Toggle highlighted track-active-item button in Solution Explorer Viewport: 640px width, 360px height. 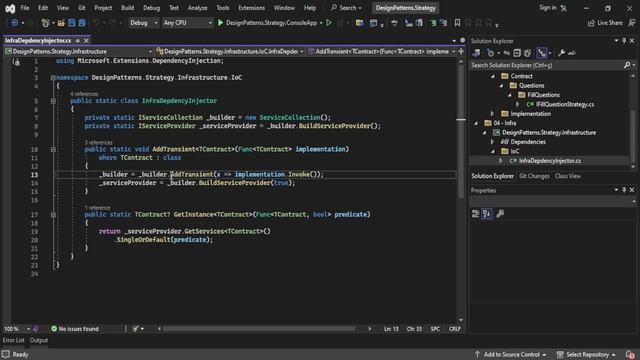click(542, 53)
